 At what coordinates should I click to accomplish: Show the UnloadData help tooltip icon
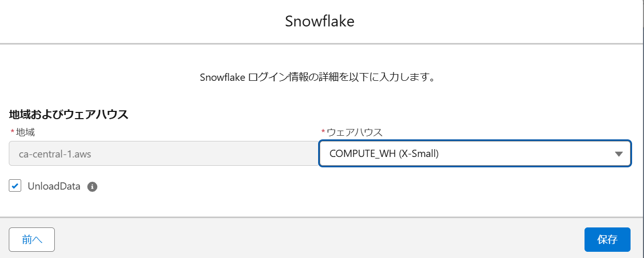click(93, 187)
